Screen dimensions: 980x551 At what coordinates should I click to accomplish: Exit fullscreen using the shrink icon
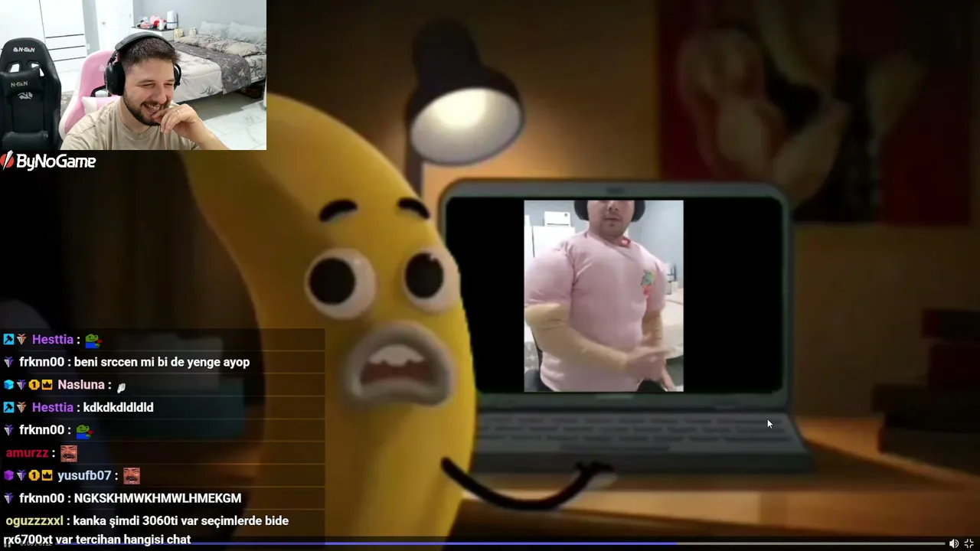(969, 543)
